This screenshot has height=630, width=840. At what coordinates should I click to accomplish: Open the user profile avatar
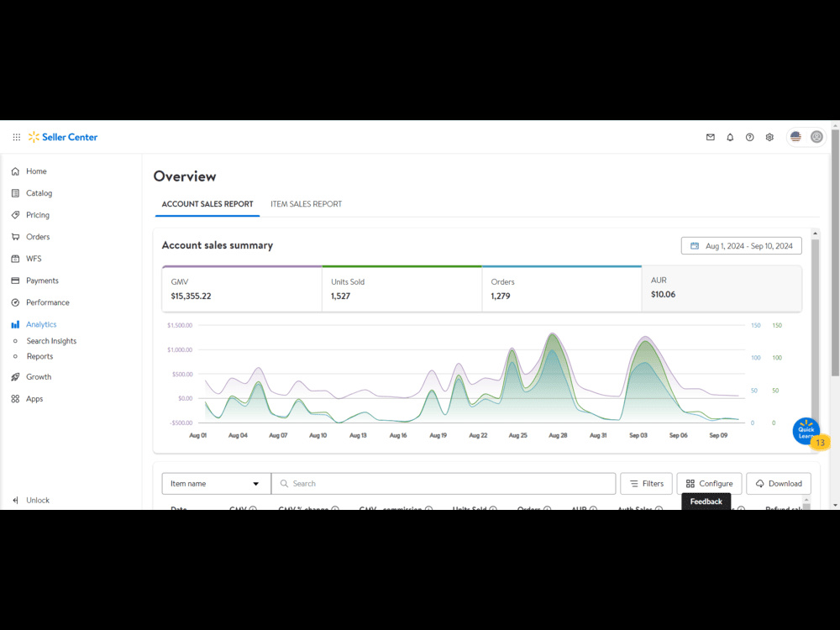click(x=816, y=137)
